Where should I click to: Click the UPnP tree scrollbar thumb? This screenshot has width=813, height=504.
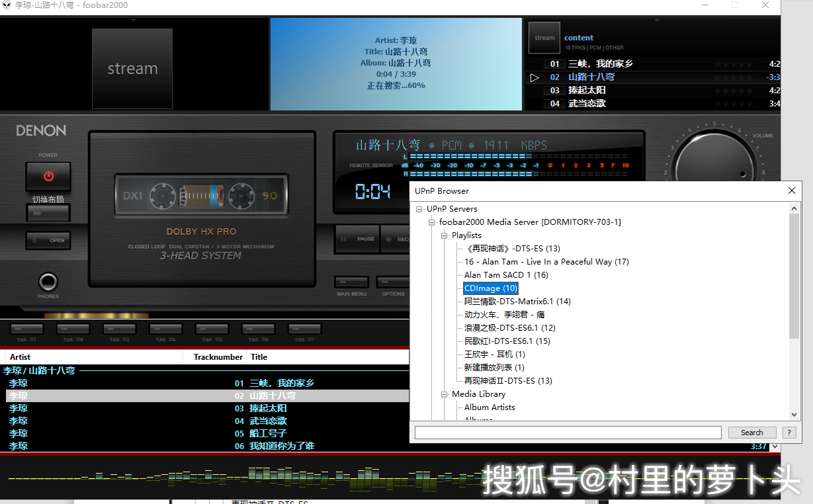(x=794, y=276)
